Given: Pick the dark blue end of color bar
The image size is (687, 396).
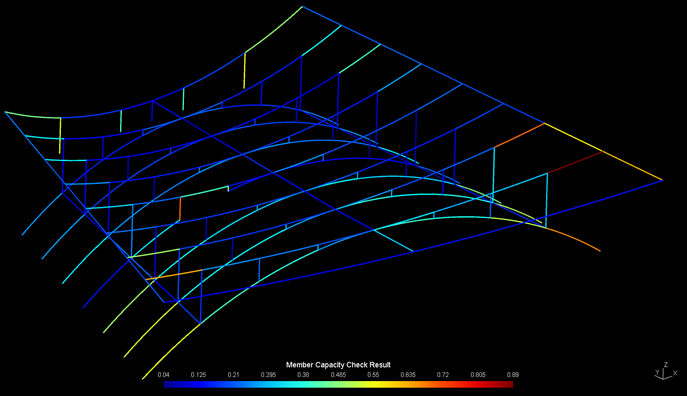Looking at the screenshot, I should click(169, 384).
